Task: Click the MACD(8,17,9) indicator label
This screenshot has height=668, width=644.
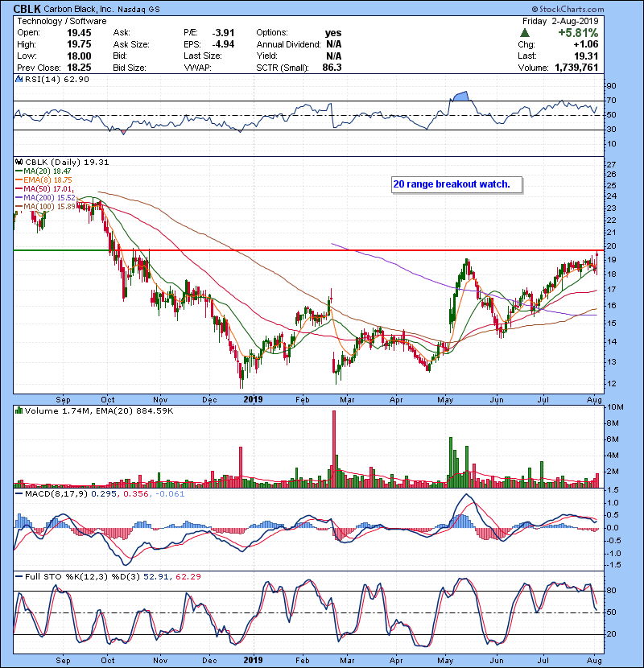Action: pyautogui.click(x=56, y=494)
